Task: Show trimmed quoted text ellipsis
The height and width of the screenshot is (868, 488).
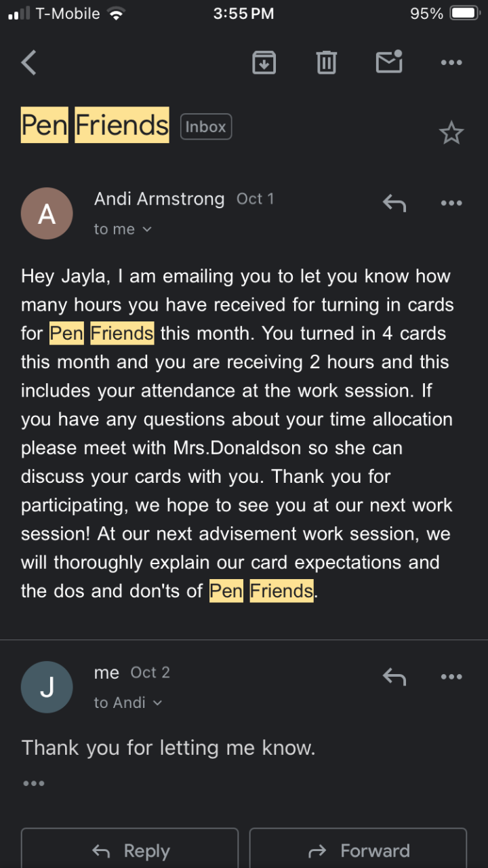Action: coord(33,783)
